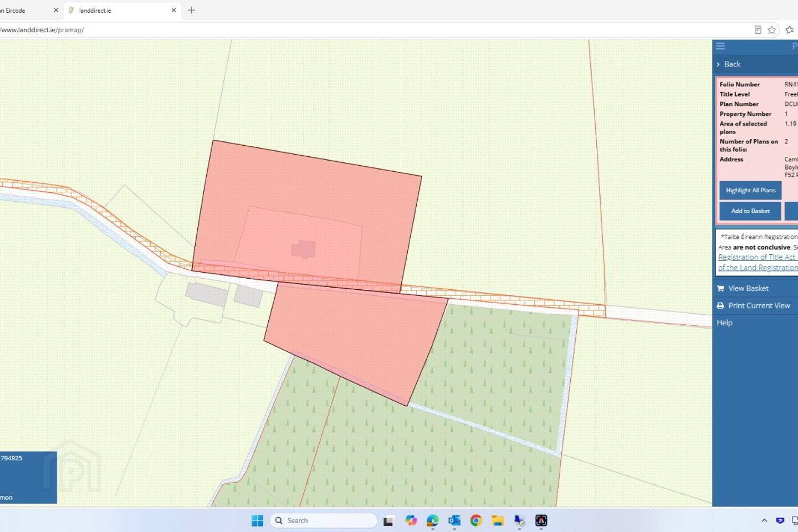Go Back in the side panel
The height and width of the screenshot is (532, 798).
[732, 64]
